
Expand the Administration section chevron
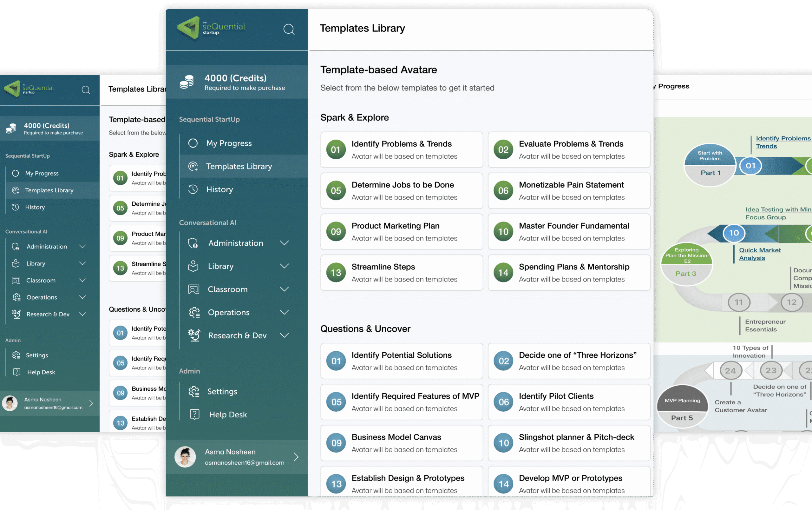[x=284, y=243]
